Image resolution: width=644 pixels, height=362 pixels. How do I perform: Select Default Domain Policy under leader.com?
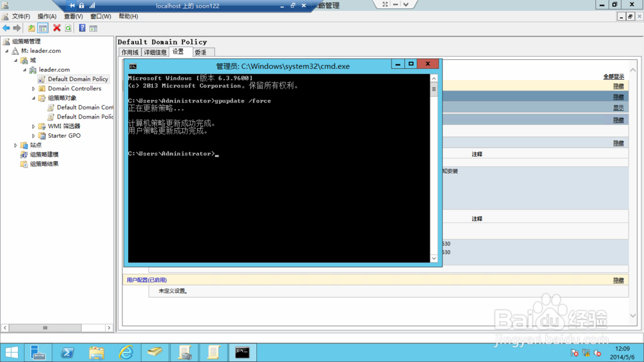click(78, 79)
